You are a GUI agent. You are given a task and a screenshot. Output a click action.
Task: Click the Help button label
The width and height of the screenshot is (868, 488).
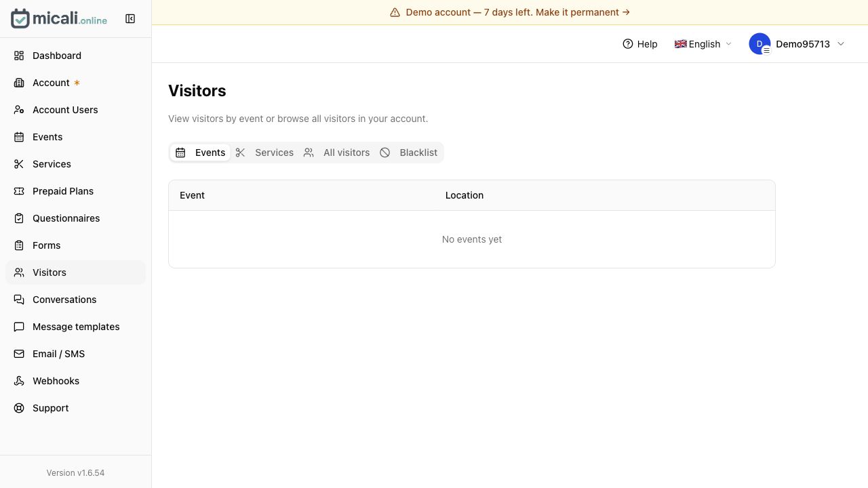point(647,44)
